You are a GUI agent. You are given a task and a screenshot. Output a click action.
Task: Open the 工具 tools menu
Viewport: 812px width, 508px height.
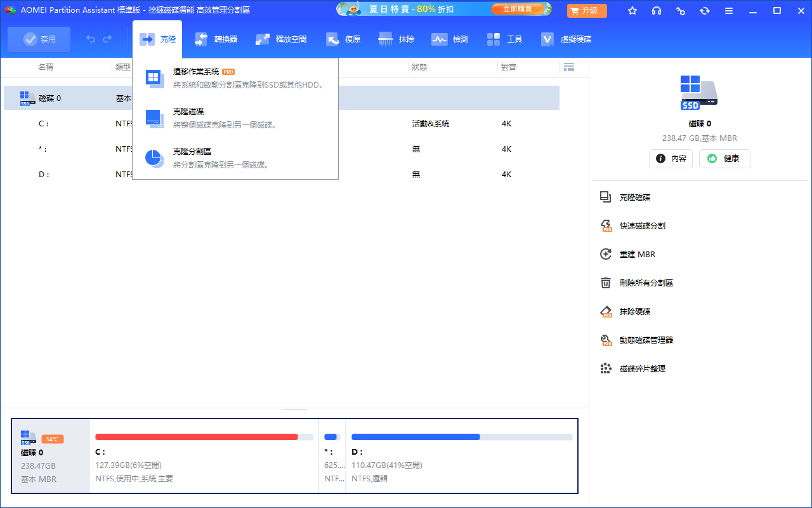point(504,39)
